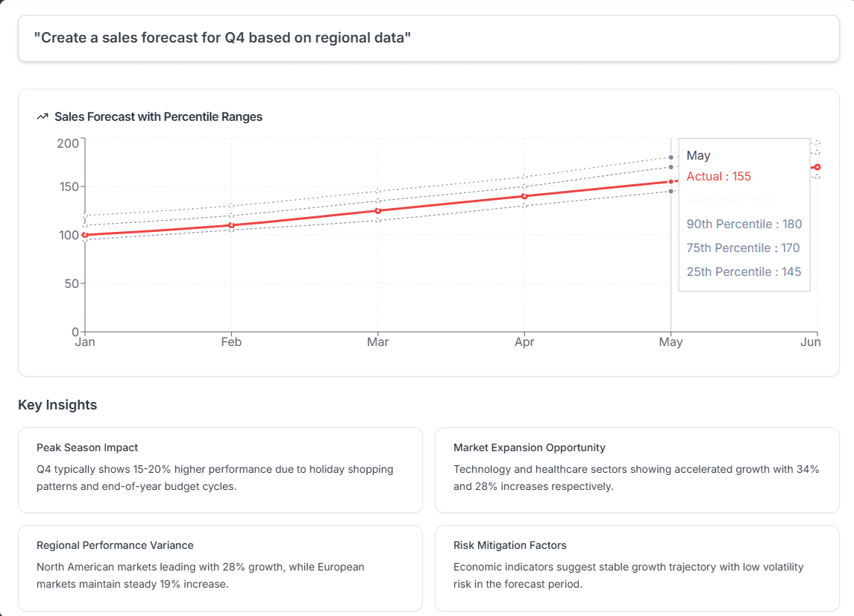Click the 'Sales Forecast with Percentile Ranges' title
Image resolution: width=854 pixels, height=616 pixels.
[x=158, y=117]
